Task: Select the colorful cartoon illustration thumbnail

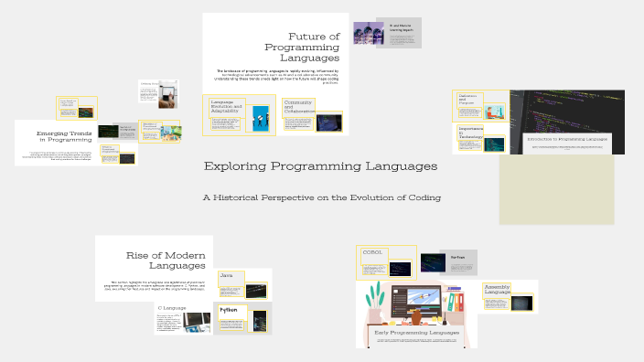Action: (x=171, y=133)
